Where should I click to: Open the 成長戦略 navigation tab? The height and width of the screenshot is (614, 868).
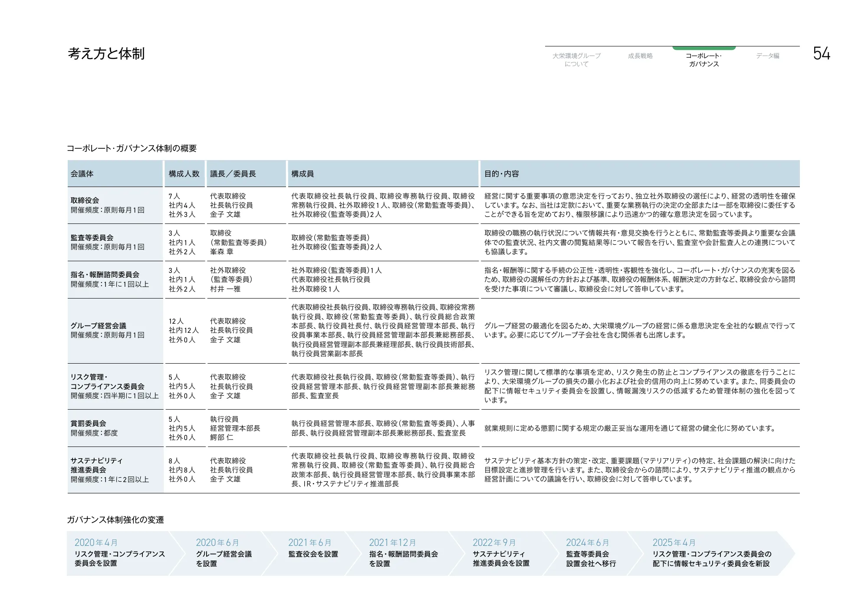[x=641, y=56]
